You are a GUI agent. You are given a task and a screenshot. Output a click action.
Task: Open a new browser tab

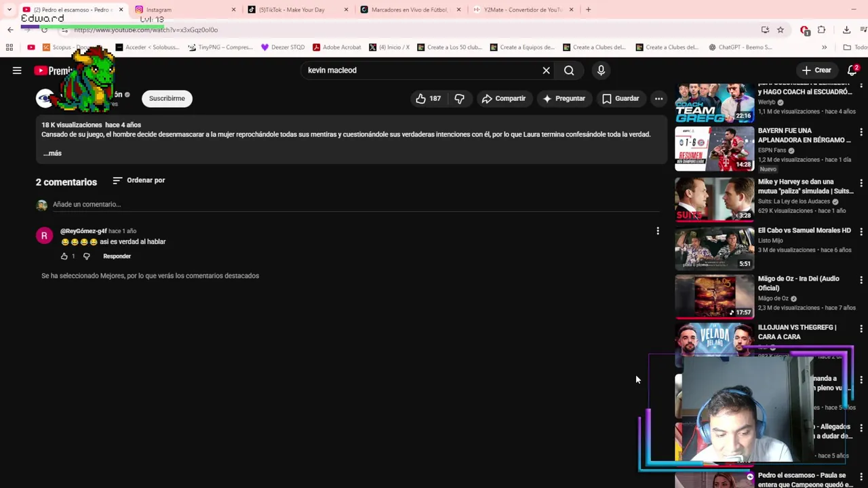[588, 9]
